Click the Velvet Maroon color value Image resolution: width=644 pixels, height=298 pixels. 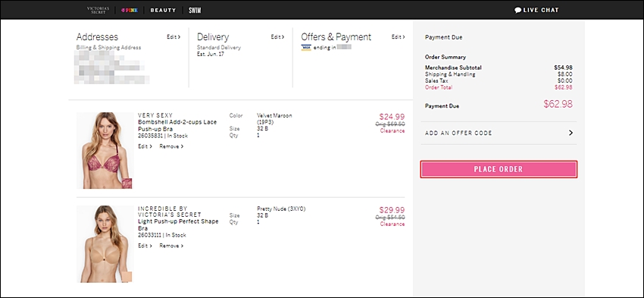tap(274, 119)
